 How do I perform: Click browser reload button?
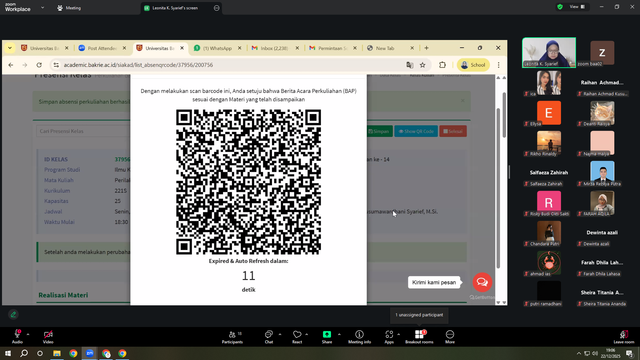39,65
